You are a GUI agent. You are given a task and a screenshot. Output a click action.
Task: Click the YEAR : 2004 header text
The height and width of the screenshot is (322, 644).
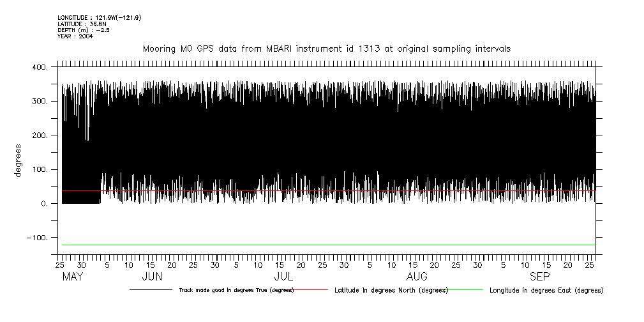coord(75,36)
